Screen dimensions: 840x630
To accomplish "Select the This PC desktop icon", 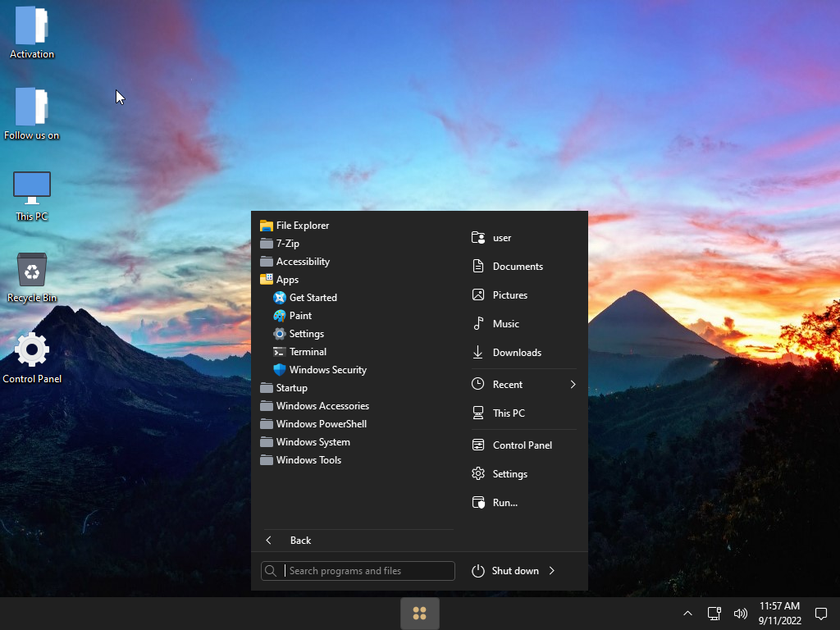I will pos(32,195).
